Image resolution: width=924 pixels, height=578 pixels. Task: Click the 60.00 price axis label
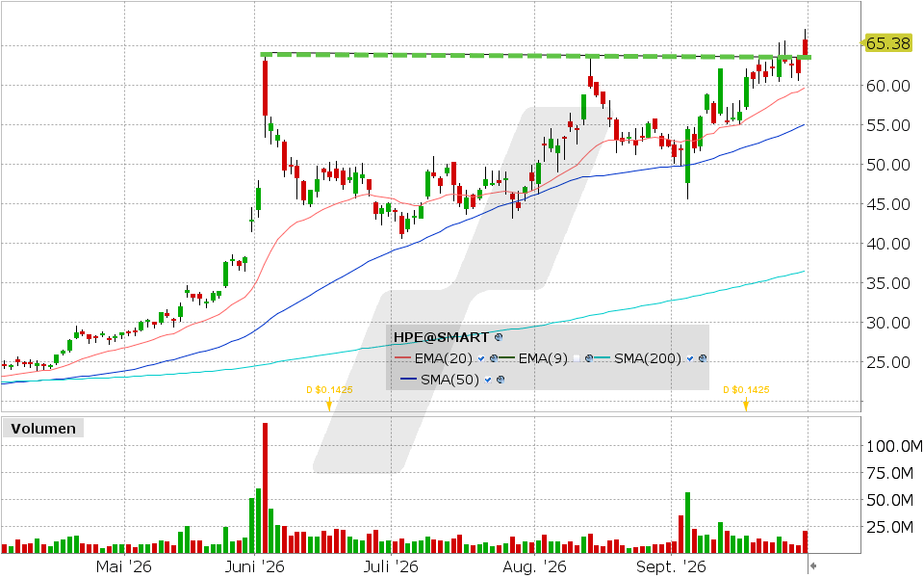coord(888,86)
